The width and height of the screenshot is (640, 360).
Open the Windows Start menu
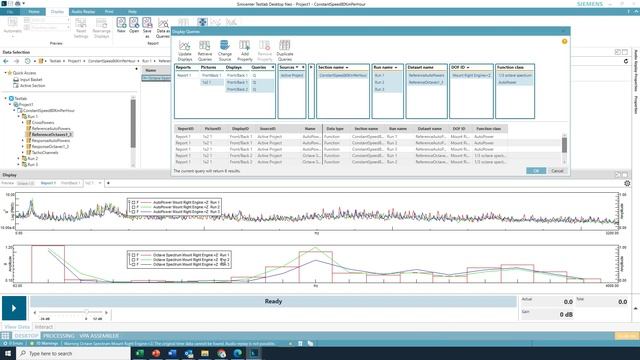click(8, 353)
